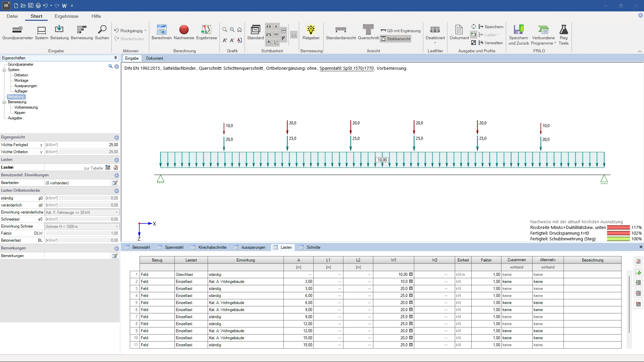Switch to the Spannstahl table tab
Viewport: 644px width, 362px height.
tap(174, 247)
